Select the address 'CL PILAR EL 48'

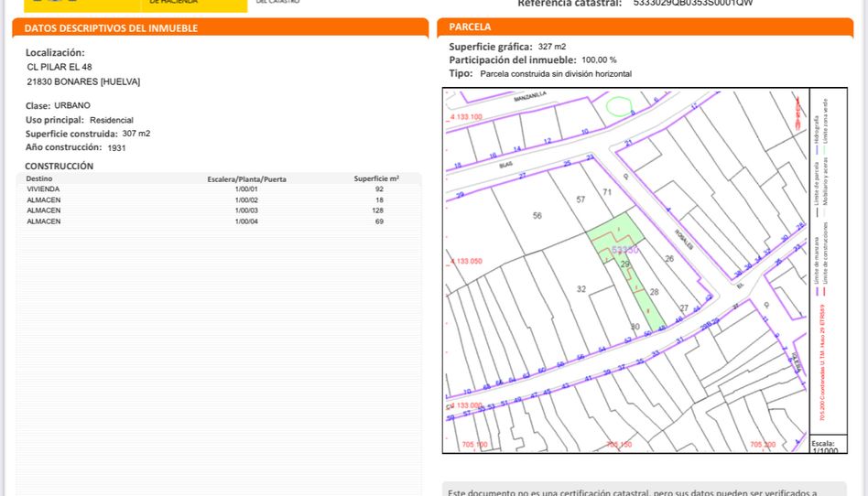pos(60,67)
